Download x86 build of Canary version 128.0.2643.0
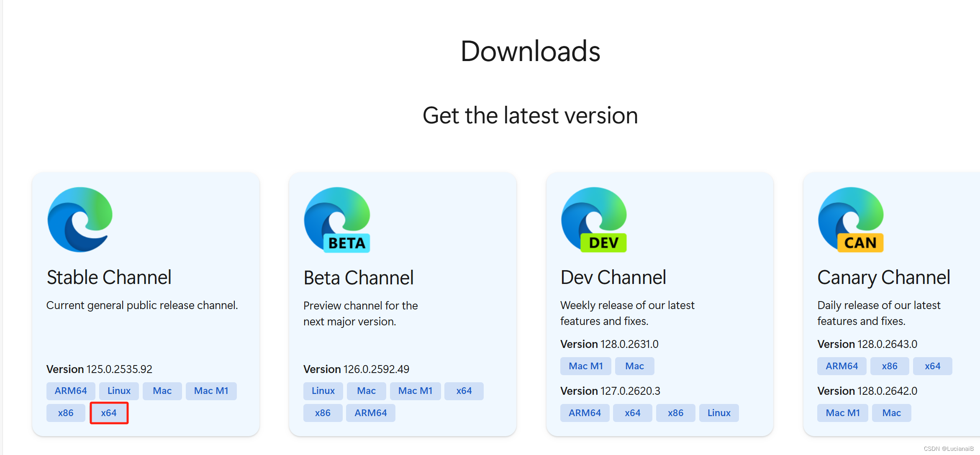This screenshot has height=455, width=980. [x=890, y=366]
